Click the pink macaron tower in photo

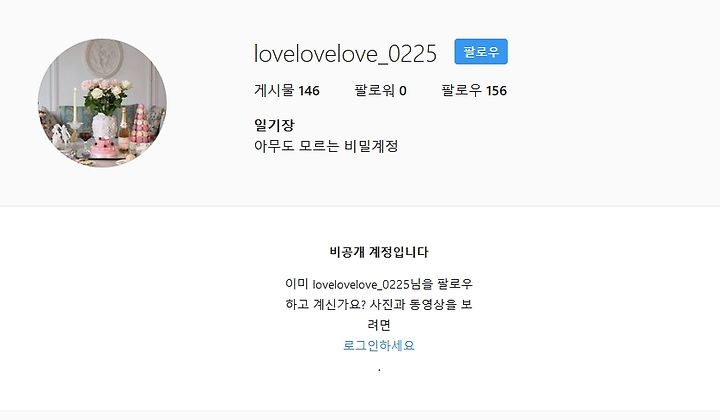(140, 124)
